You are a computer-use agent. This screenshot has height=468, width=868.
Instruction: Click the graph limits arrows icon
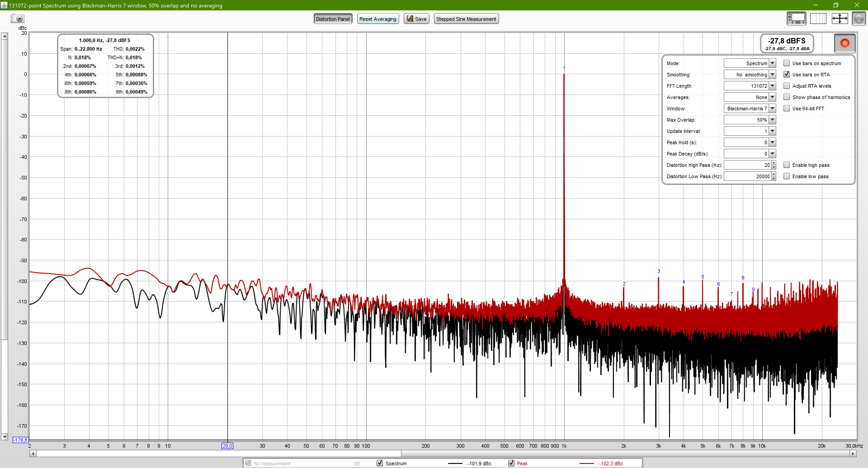839,19
